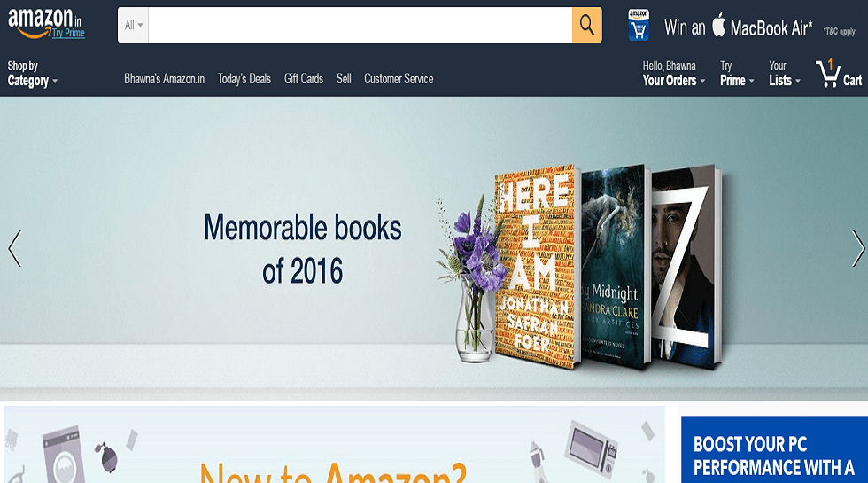Open the All search category dropdown

pos(134,25)
